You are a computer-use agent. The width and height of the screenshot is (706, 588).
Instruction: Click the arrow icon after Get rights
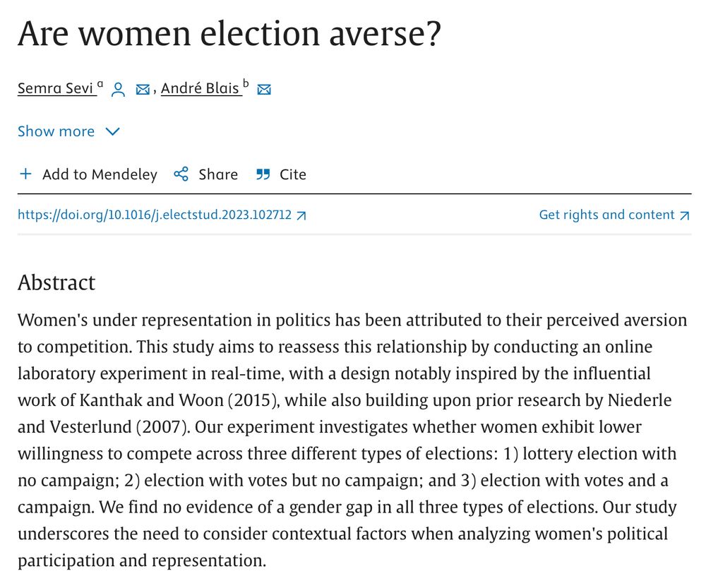click(684, 216)
